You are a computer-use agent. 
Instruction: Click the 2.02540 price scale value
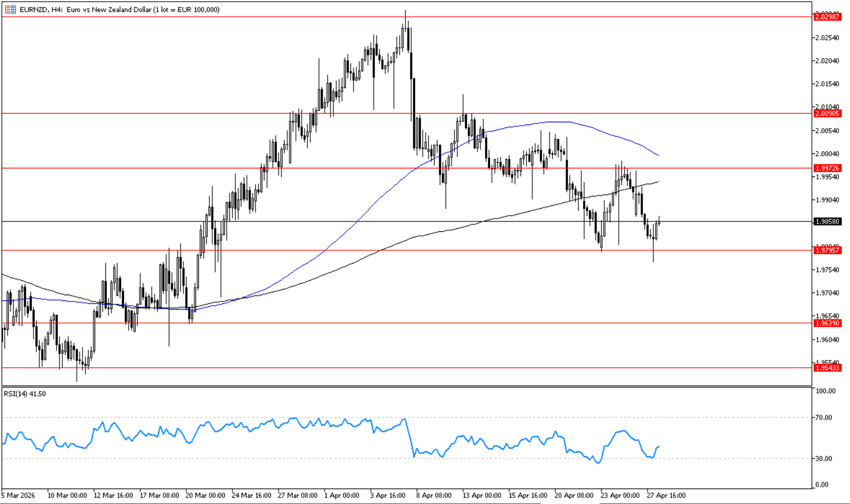coord(826,37)
